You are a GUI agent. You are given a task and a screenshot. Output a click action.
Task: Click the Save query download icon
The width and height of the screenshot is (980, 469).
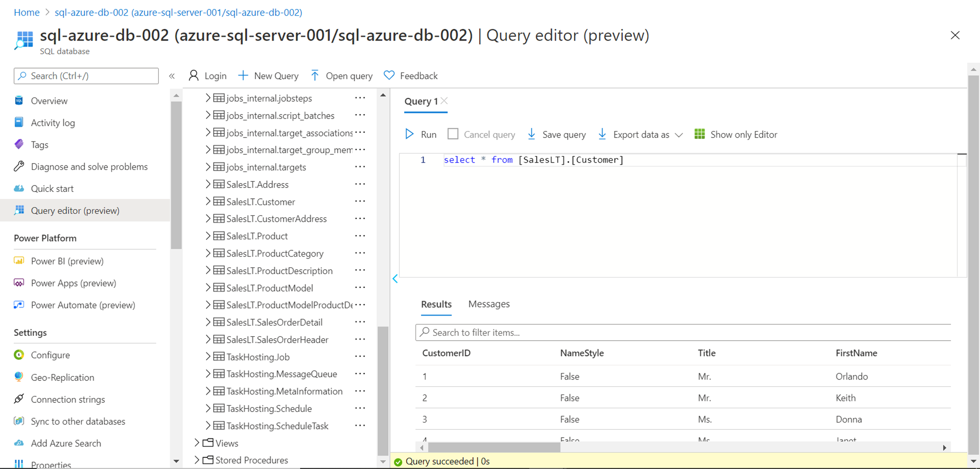click(x=531, y=134)
